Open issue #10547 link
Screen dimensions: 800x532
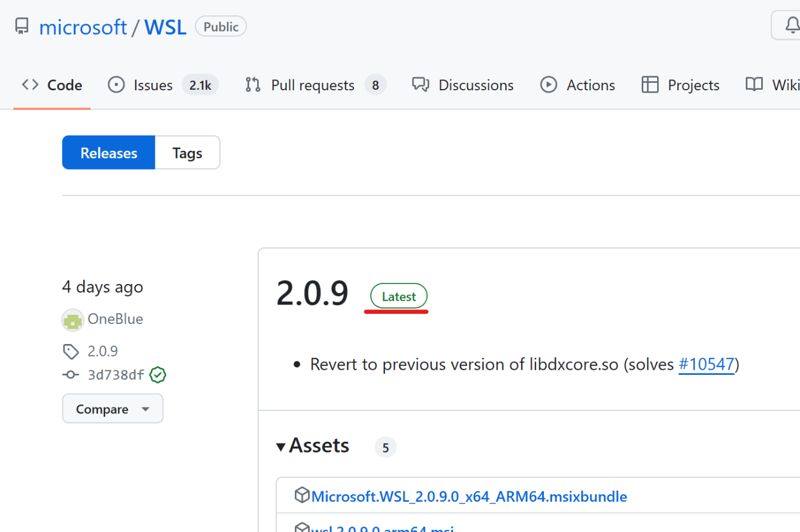tap(706, 364)
